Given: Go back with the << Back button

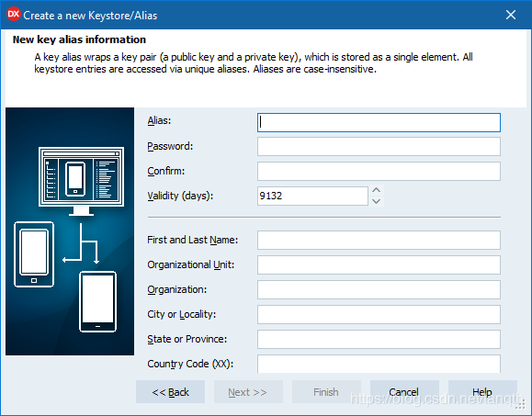Looking at the screenshot, I should tap(170, 392).
